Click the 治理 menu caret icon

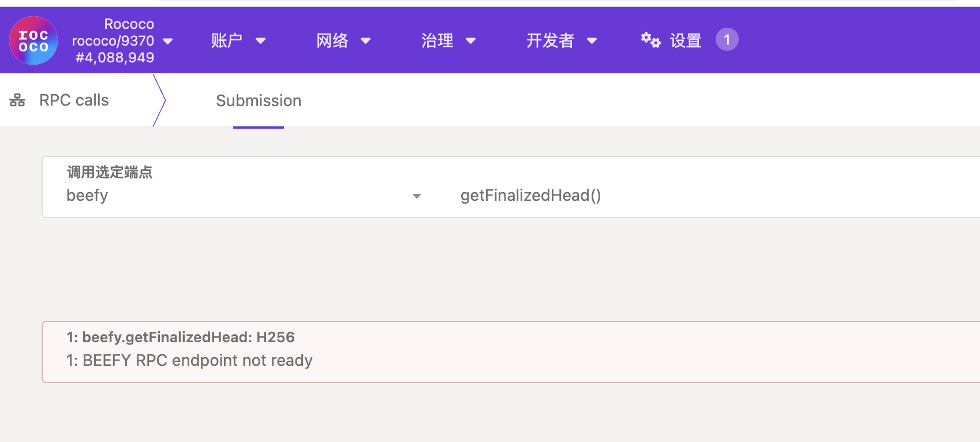pyautogui.click(x=472, y=41)
